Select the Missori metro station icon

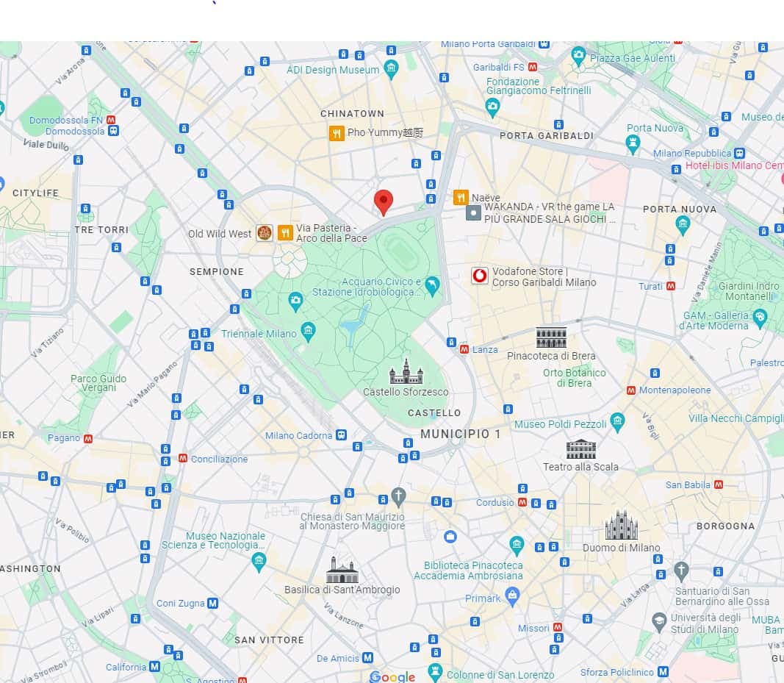pos(558,627)
